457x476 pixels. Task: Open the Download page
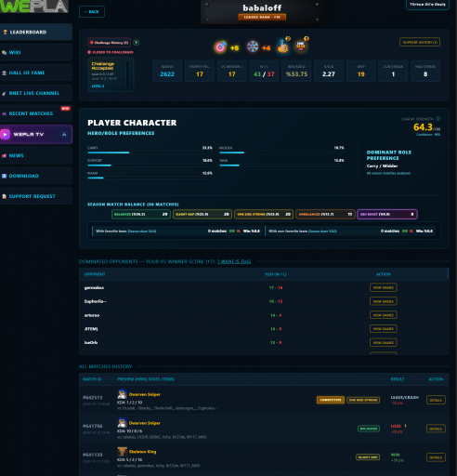point(36,176)
